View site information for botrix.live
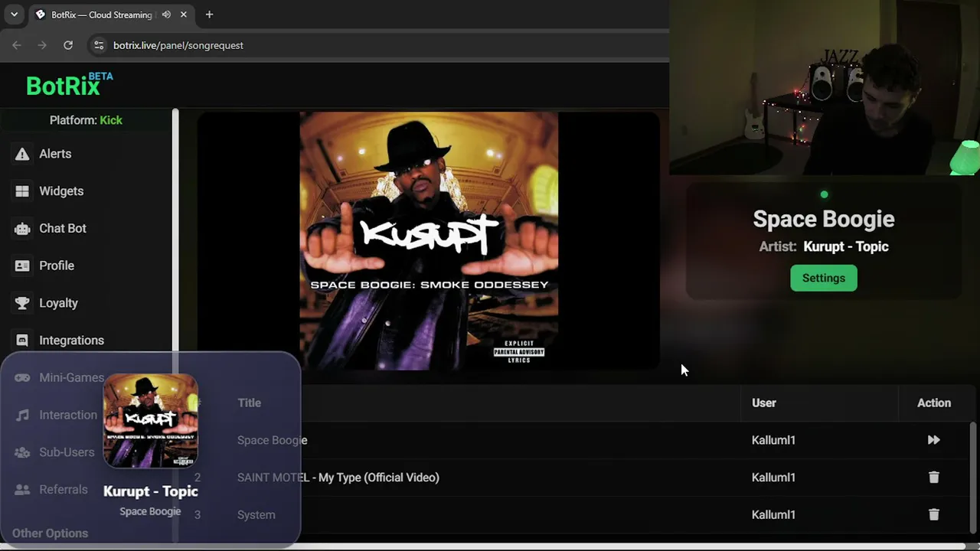 pyautogui.click(x=98, y=45)
